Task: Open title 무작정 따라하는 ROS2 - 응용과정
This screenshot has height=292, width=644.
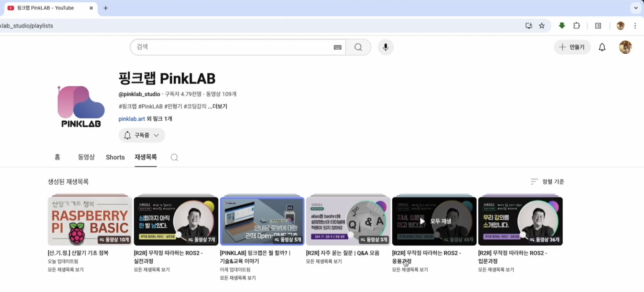Action: click(x=426, y=257)
